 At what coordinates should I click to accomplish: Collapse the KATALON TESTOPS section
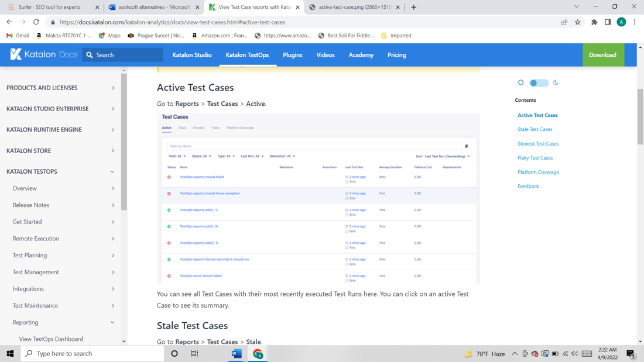(x=60, y=171)
